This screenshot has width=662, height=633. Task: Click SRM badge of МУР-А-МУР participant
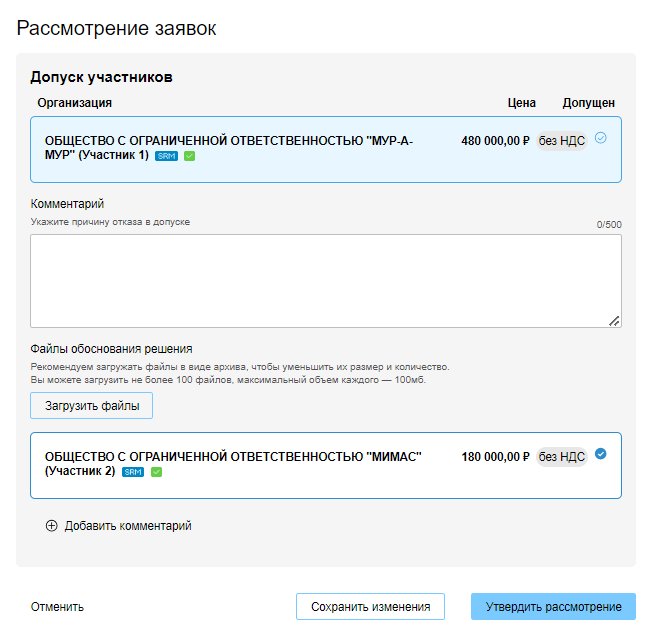tap(166, 156)
